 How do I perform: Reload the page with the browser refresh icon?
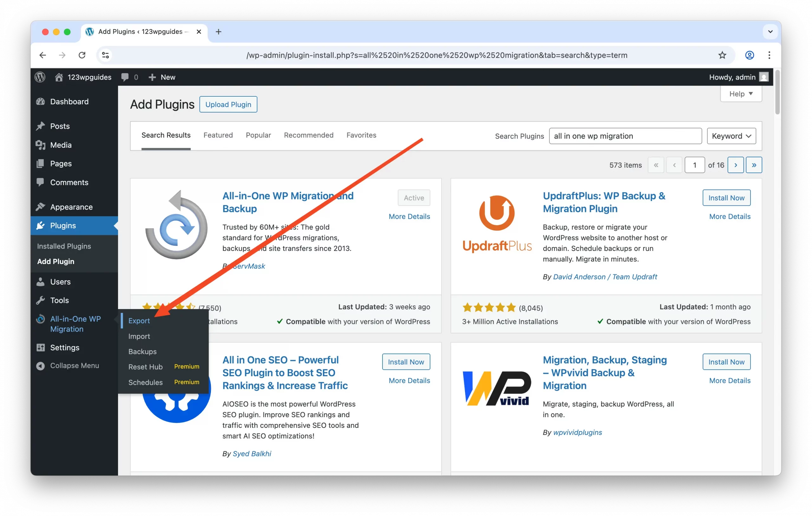point(82,55)
